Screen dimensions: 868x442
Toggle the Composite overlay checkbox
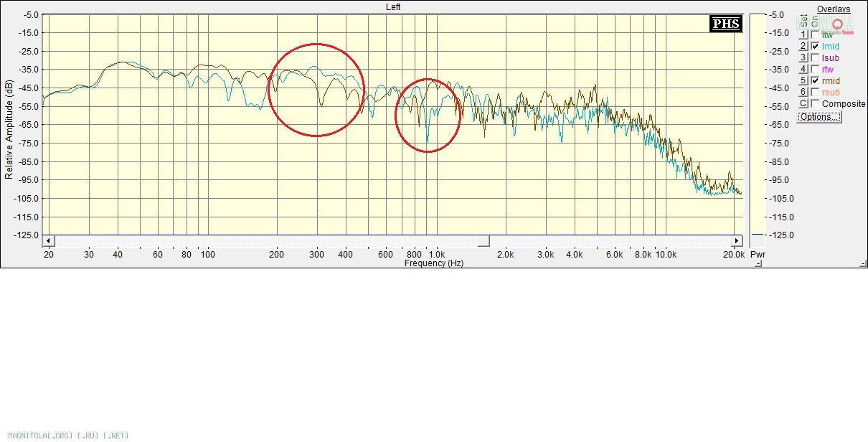click(x=815, y=103)
